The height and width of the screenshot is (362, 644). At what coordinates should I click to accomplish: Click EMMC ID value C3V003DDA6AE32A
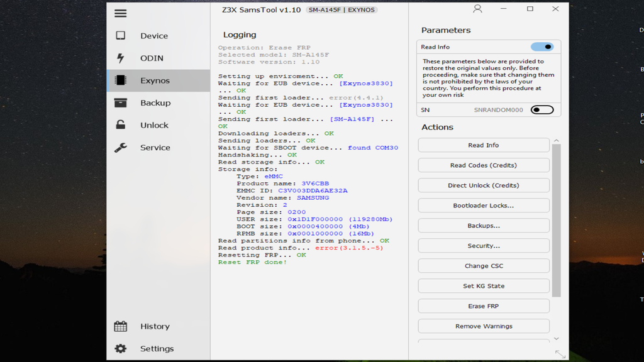click(x=313, y=191)
